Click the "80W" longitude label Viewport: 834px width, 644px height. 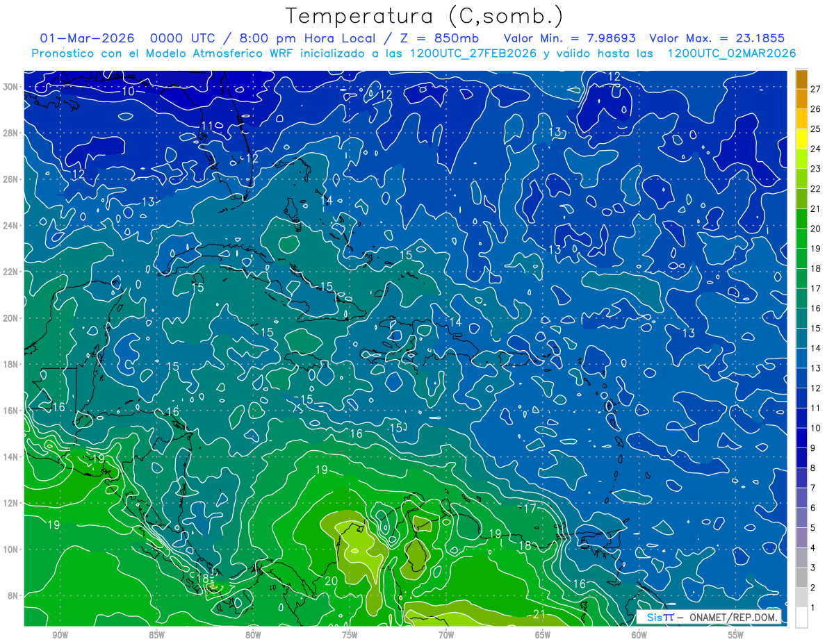(253, 635)
